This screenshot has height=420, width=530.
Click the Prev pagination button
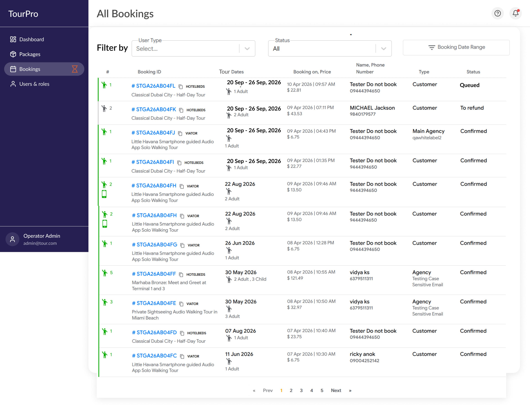[x=268, y=390]
